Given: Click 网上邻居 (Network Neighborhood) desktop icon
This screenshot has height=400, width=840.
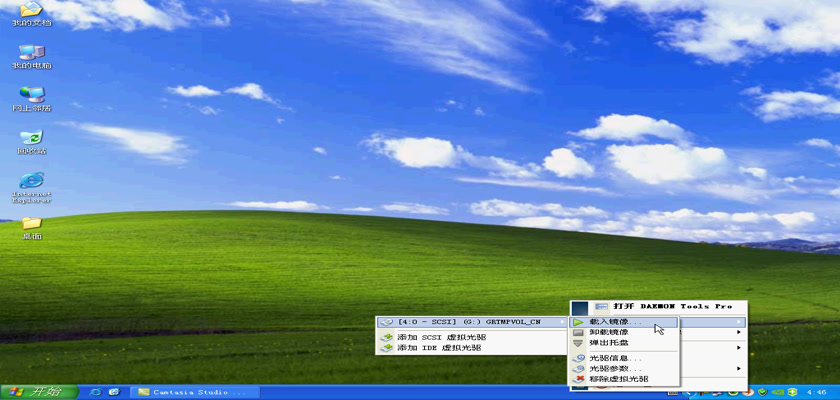Looking at the screenshot, I should click(x=31, y=97).
